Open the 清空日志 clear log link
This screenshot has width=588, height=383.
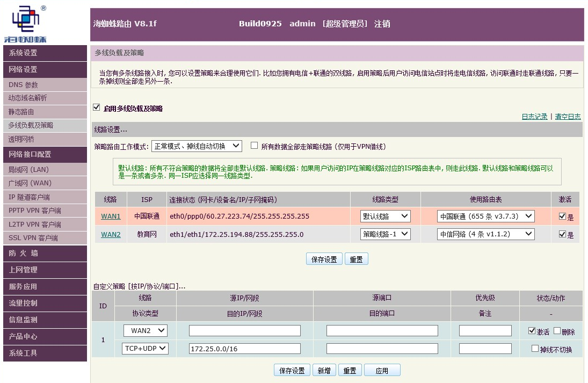point(568,116)
